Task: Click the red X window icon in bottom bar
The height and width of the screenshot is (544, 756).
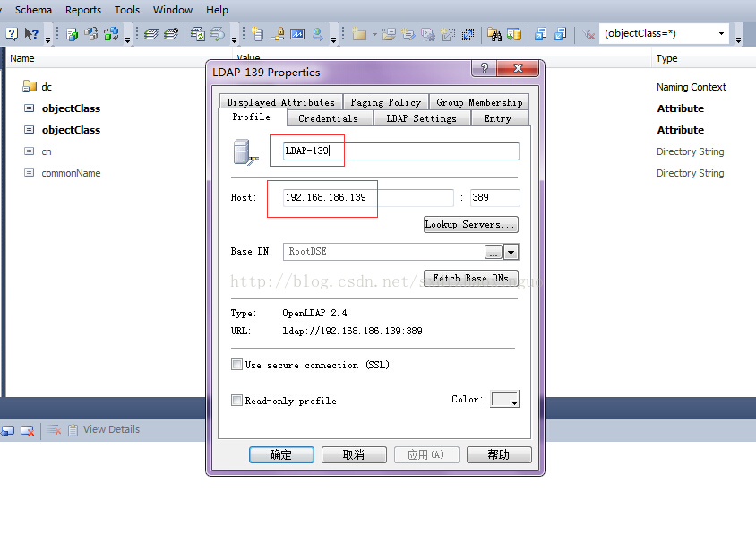Action: click(28, 430)
